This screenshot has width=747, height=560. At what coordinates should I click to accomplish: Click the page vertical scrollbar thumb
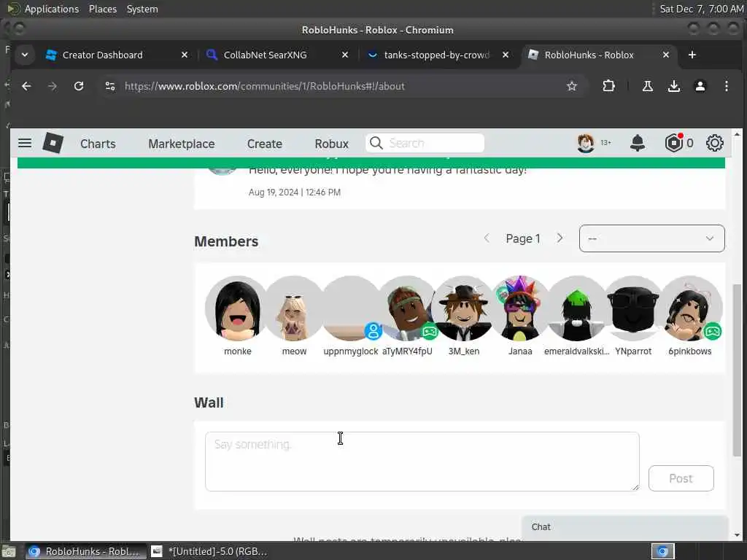tap(737, 370)
